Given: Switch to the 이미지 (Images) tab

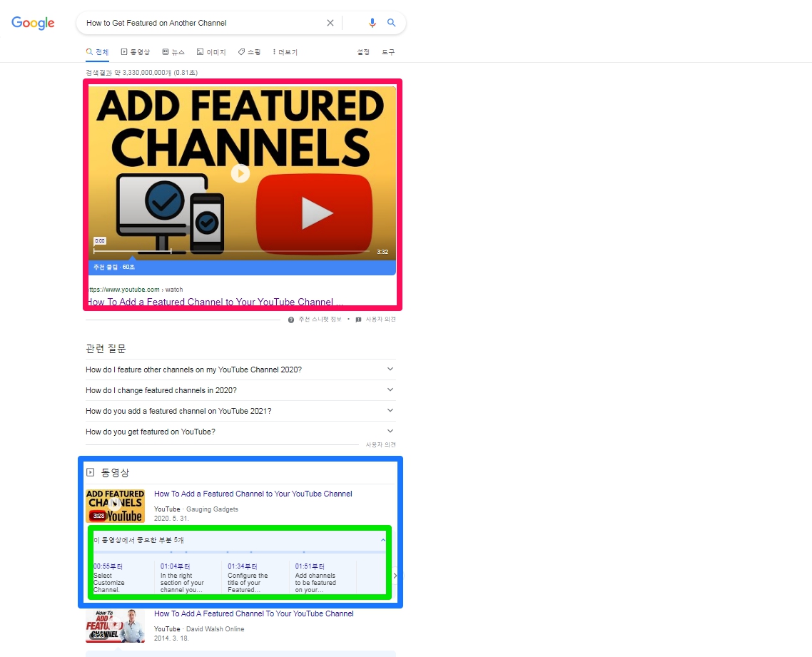Looking at the screenshot, I should 211,52.
